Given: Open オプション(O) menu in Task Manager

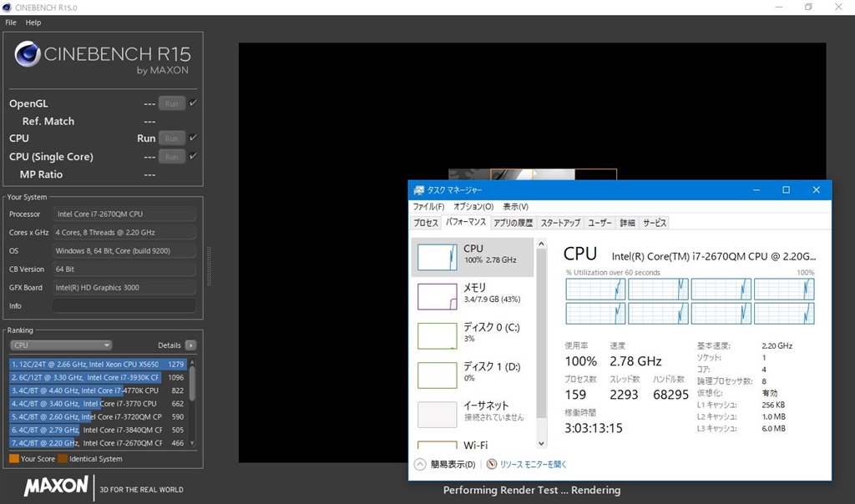Looking at the screenshot, I should 473,206.
